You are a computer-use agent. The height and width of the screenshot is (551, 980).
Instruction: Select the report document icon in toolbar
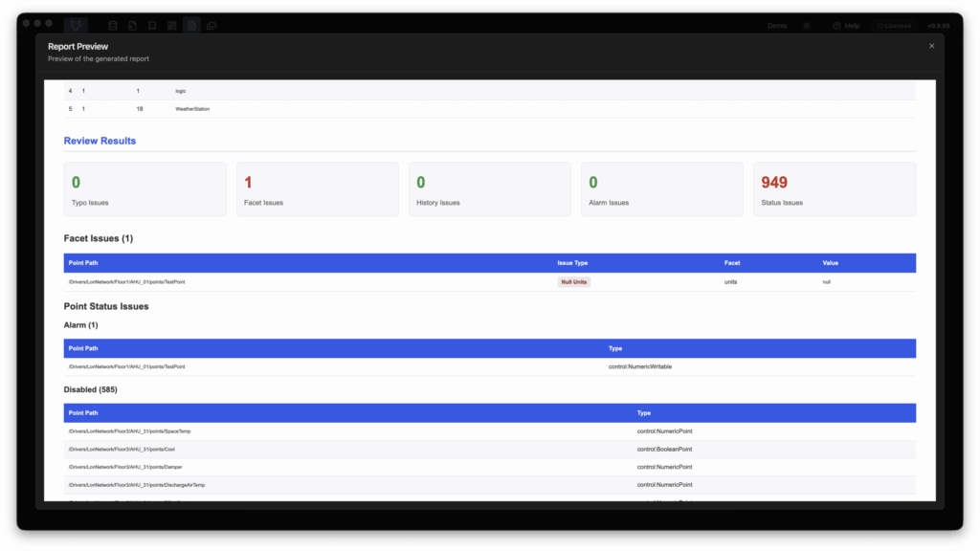[191, 26]
